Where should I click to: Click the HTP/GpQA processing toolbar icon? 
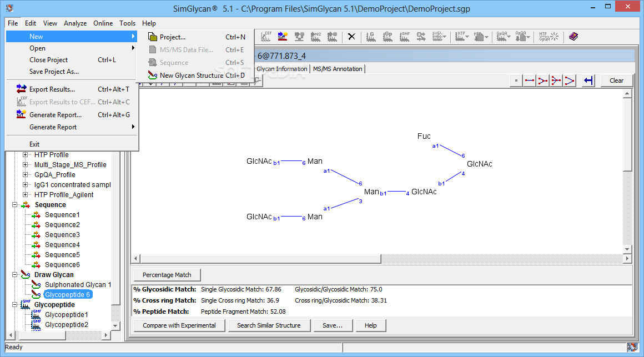point(549,37)
